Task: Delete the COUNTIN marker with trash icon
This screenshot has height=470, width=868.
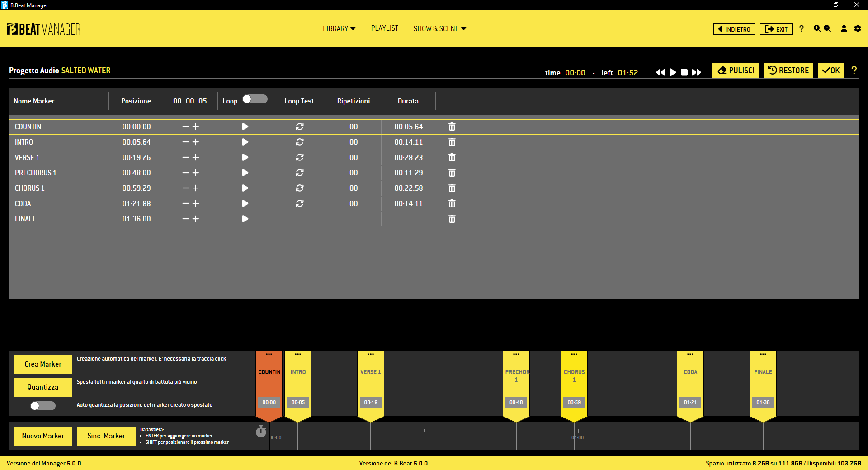Action: 452,127
